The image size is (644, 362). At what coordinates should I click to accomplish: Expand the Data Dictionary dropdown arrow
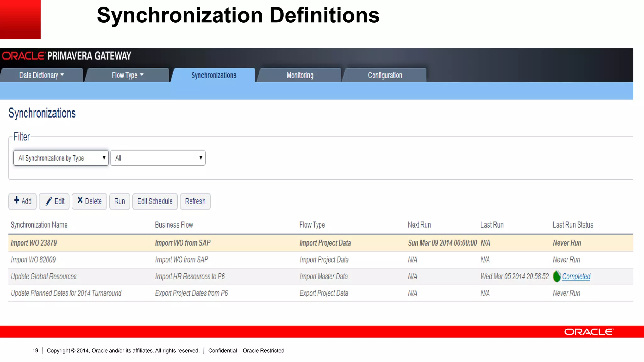pos(62,75)
